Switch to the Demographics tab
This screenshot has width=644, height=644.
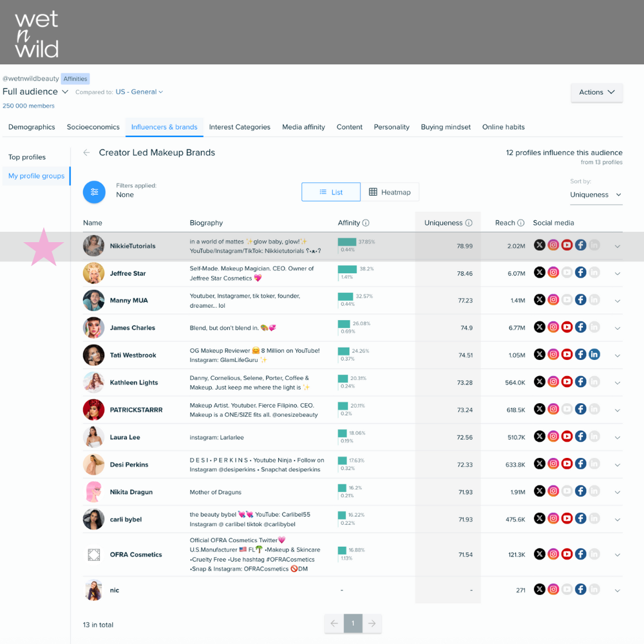click(x=32, y=127)
